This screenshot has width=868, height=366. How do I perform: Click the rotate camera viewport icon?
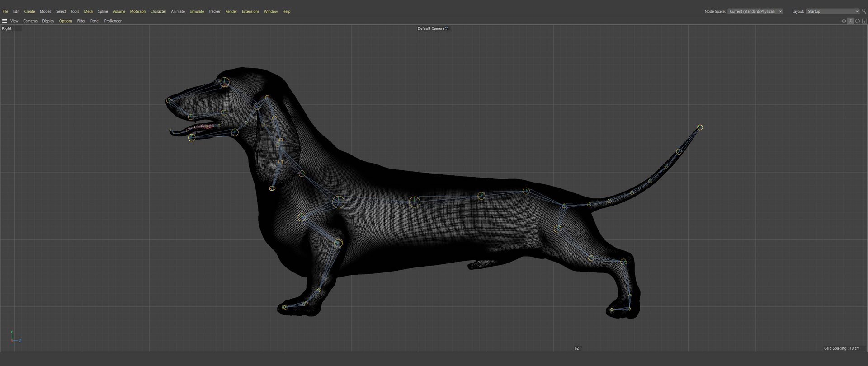[857, 21]
